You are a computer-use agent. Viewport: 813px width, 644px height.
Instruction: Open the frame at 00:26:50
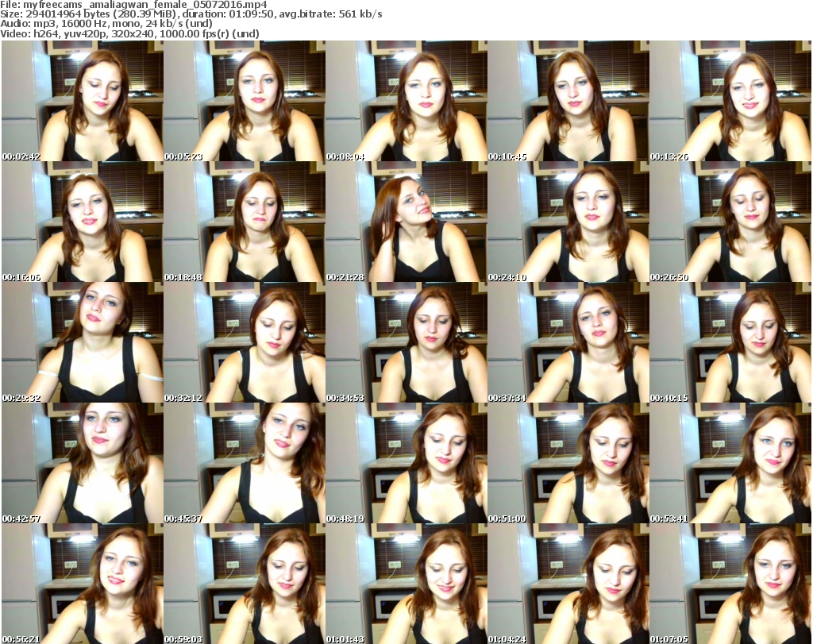pos(730,222)
